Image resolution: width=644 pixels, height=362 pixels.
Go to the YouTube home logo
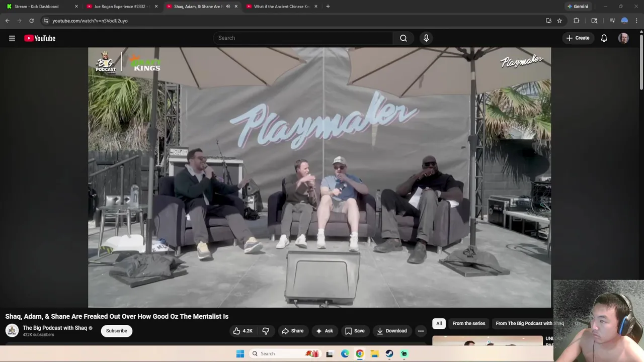[x=40, y=38]
